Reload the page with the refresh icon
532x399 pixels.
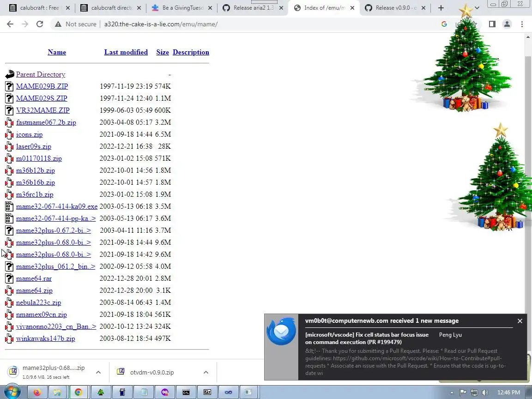[x=40, y=24]
